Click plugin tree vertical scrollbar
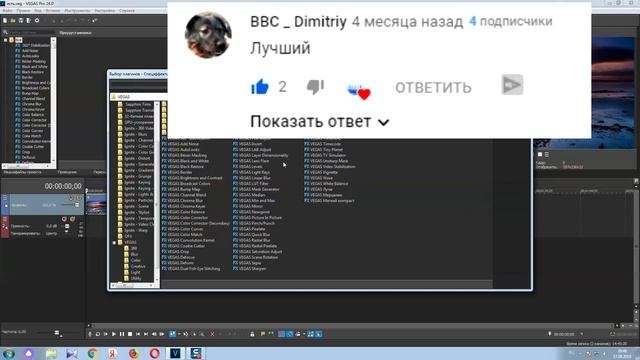 point(157,192)
